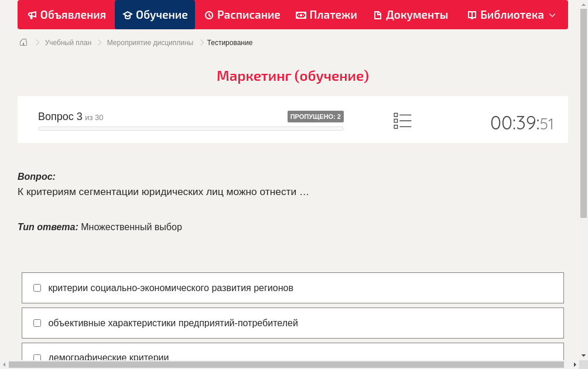588x369 pixels.
Task: Check the answer about социально-экономического развития регионов
Action: pos(37,288)
